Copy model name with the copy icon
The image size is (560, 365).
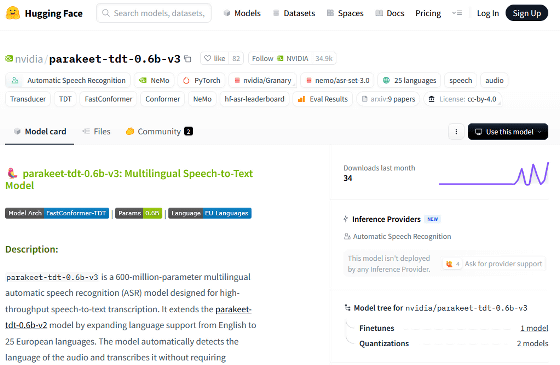click(188, 59)
